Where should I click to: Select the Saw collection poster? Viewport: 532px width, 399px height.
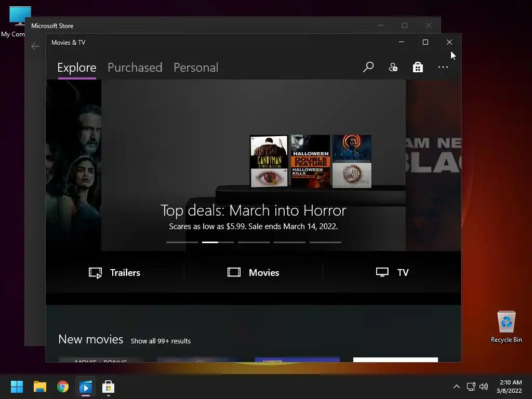coord(352,161)
